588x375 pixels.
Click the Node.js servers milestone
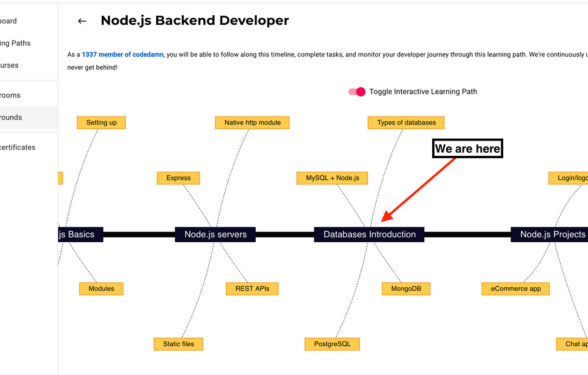point(215,235)
